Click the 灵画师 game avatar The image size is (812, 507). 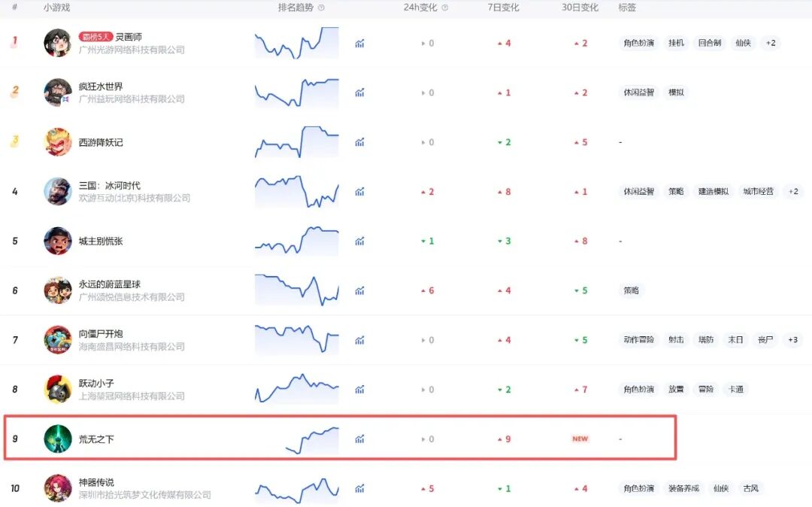click(57, 43)
